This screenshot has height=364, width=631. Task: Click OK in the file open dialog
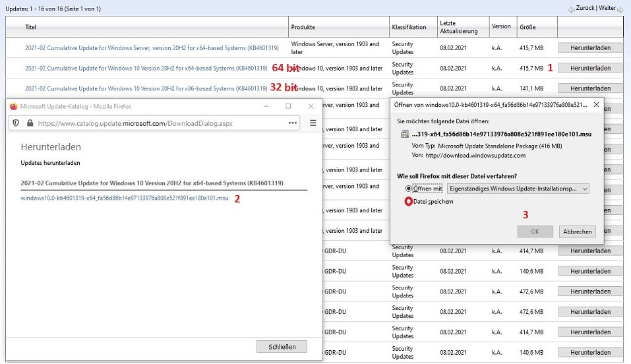[x=535, y=231]
